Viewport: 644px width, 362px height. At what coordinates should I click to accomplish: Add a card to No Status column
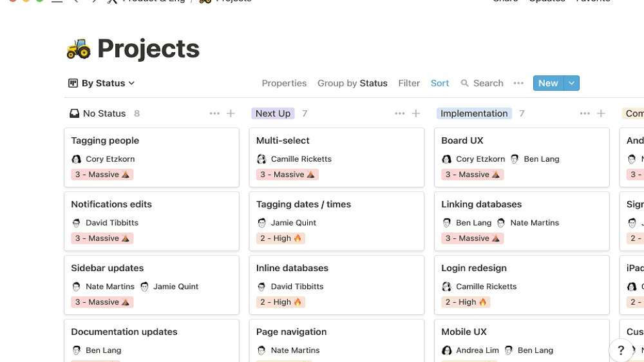click(231, 113)
